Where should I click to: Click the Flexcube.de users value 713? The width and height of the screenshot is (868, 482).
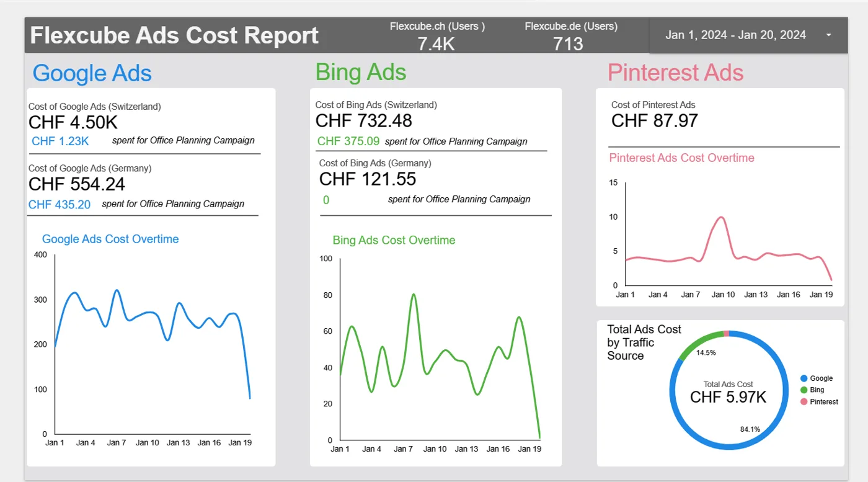pos(569,44)
